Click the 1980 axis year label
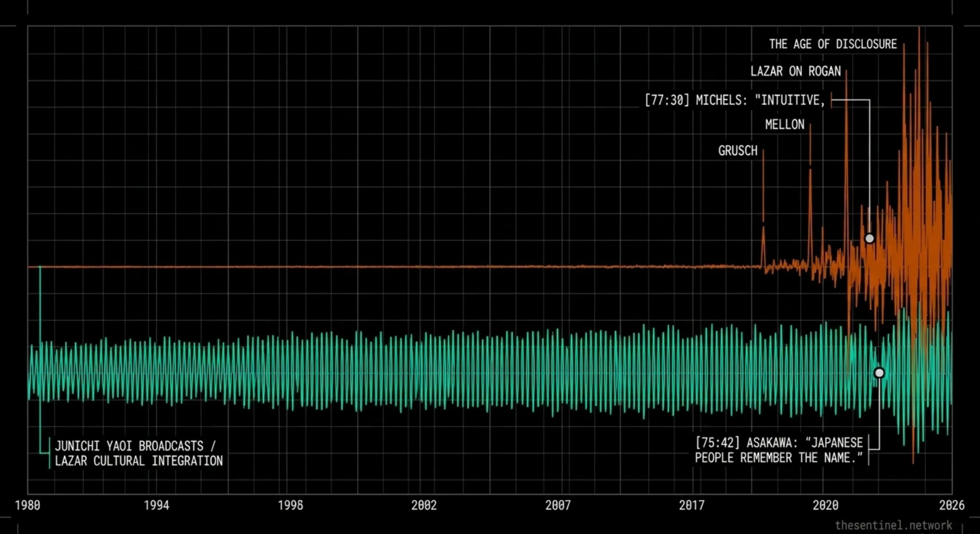This screenshot has width=980, height=534. (x=28, y=505)
